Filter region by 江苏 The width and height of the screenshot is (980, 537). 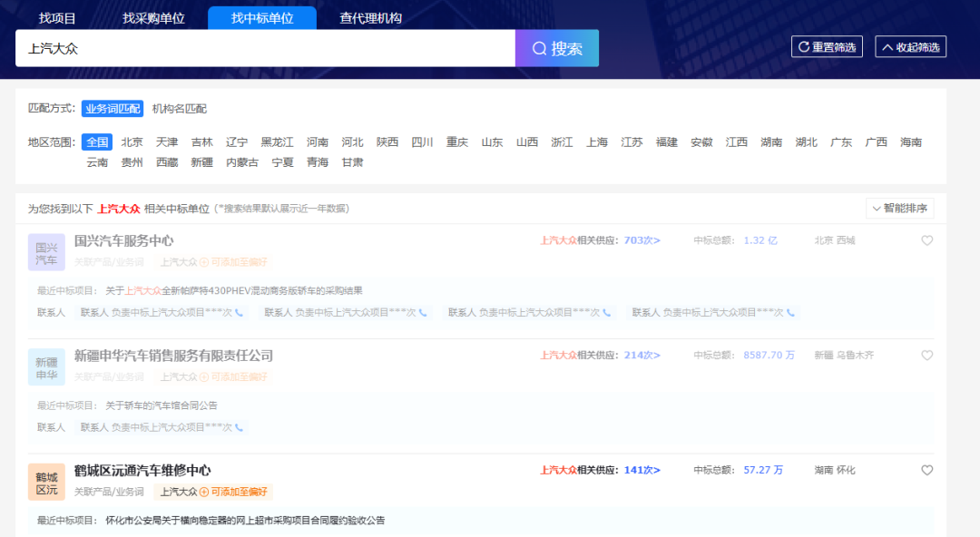[632, 142]
